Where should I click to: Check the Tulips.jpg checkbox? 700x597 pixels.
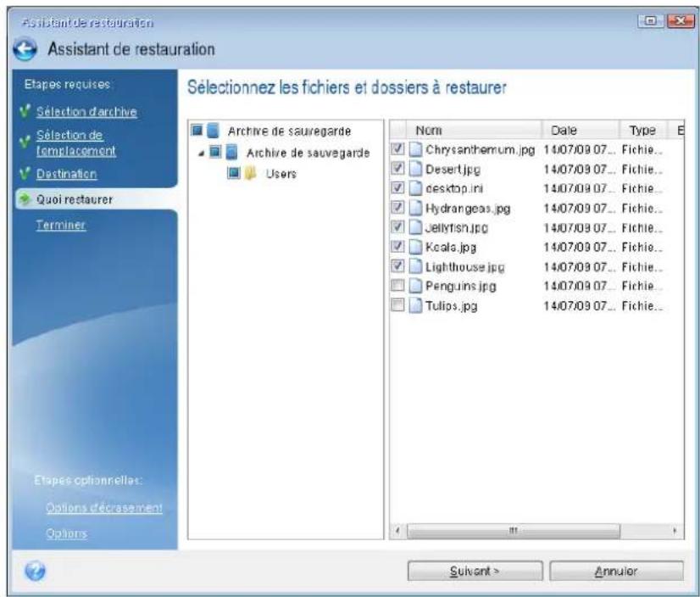397,305
